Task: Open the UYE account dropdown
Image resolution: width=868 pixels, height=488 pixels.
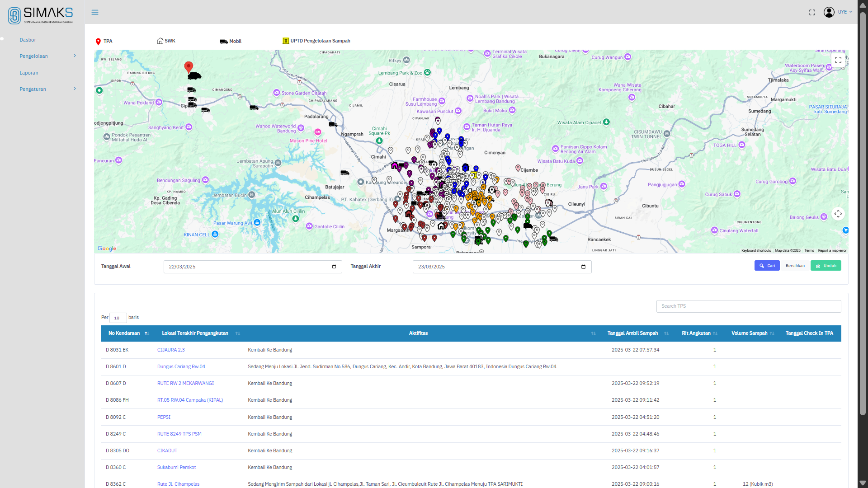Action: tap(845, 12)
